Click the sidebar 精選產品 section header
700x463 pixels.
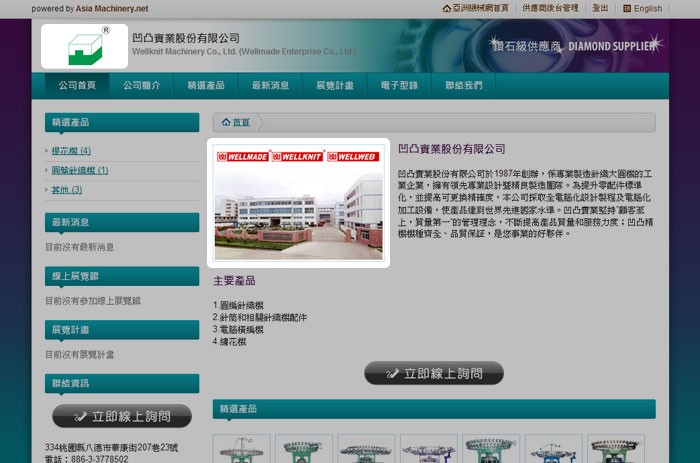[122, 122]
